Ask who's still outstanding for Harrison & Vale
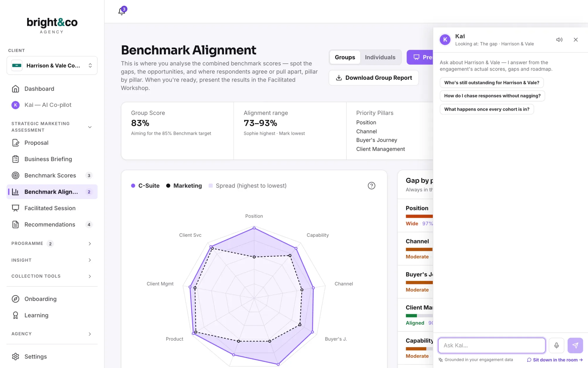Image resolution: width=588 pixels, height=368 pixels. click(x=492, y=83)
